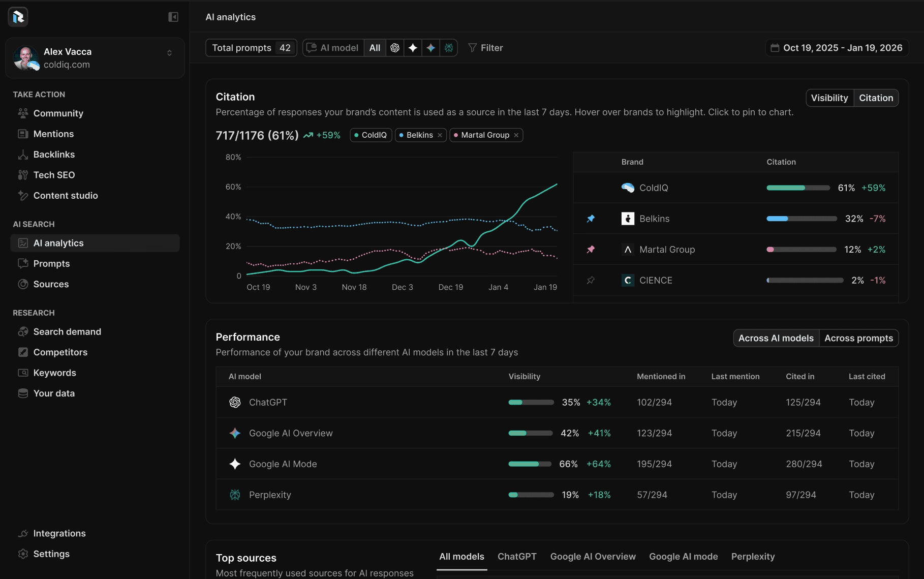Image resolution: width=924 pixels, height=579 pixels.
Task: Click the Alex Vacca profile avatar
Action: (x=25, y=58)
